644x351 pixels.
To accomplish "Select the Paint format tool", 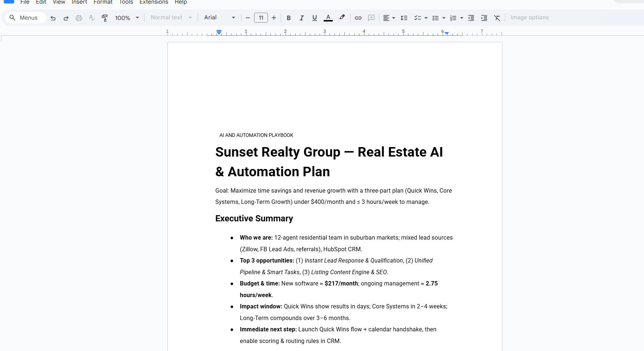I will [x=105, y=18].
